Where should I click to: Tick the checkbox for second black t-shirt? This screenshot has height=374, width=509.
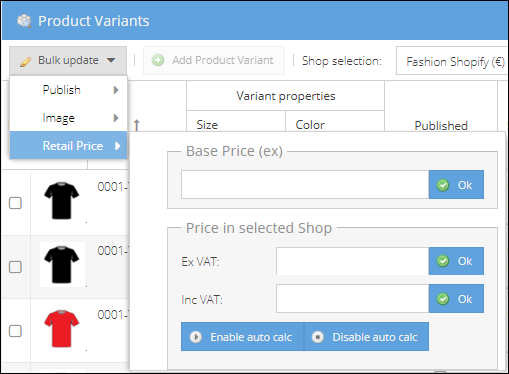coord(15,267)
